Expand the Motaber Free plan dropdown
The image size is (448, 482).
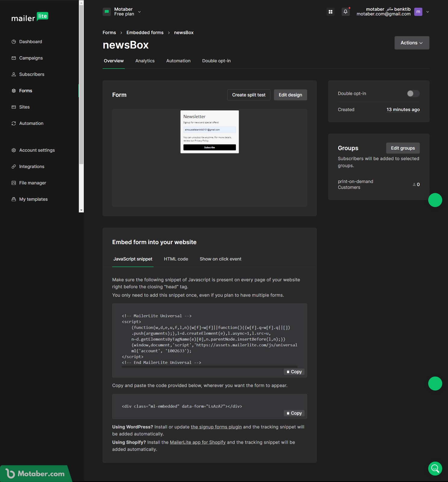[x=139, y=12]
